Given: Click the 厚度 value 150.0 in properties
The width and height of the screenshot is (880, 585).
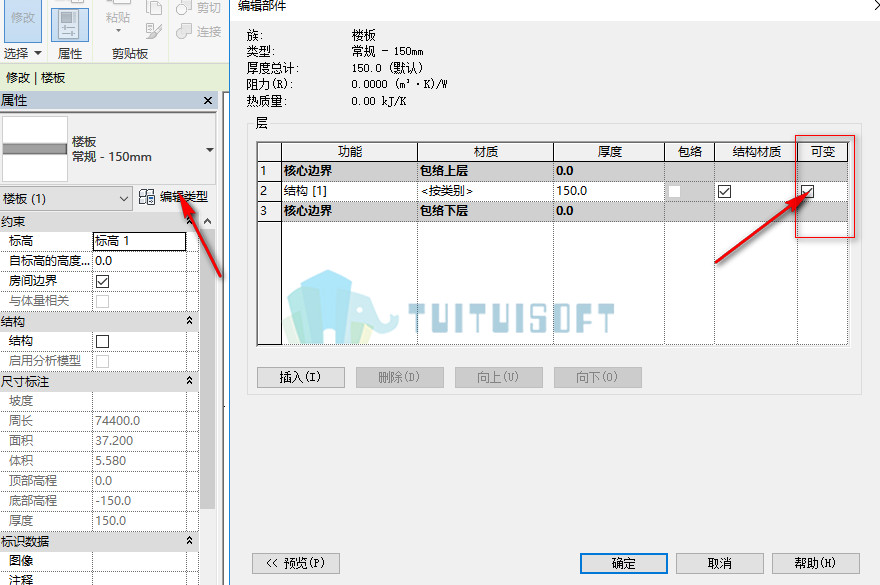Looking at the screenshot, I should pos(139,521).
